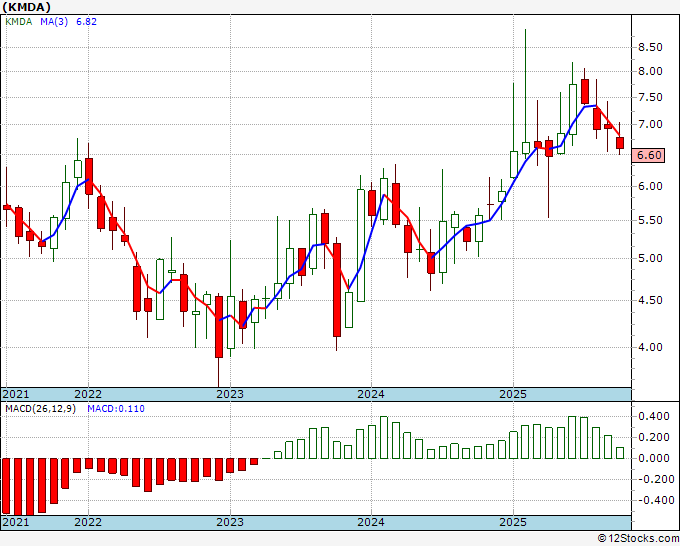Select the 5.00 price axis label
The width and height of the screenshot is (680, 546).
[650, 258]
